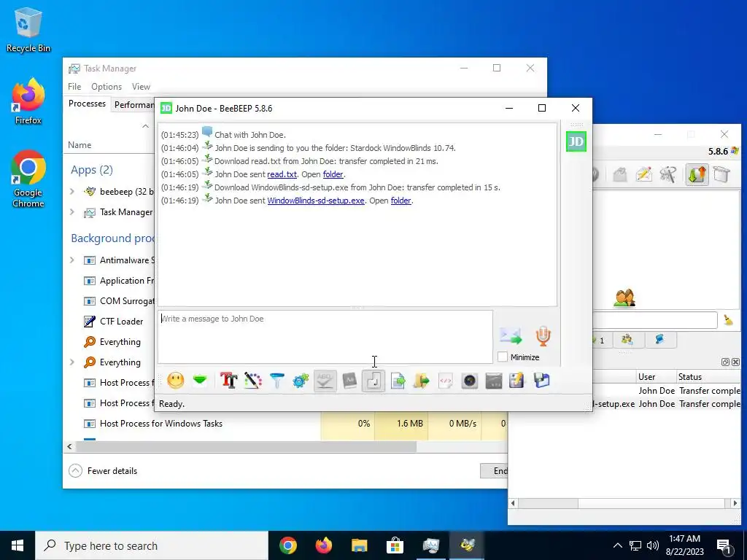This screenshot has width=747, height=560.
Task: Expand the Antimalware Service row
Action: point(72,260)
